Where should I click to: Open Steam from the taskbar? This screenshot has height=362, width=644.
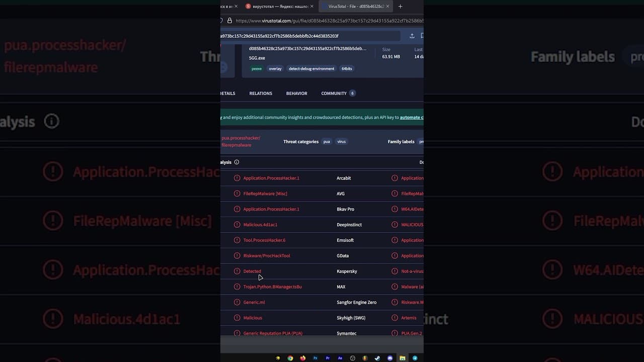pyautogui.click(x=377, y=358)
